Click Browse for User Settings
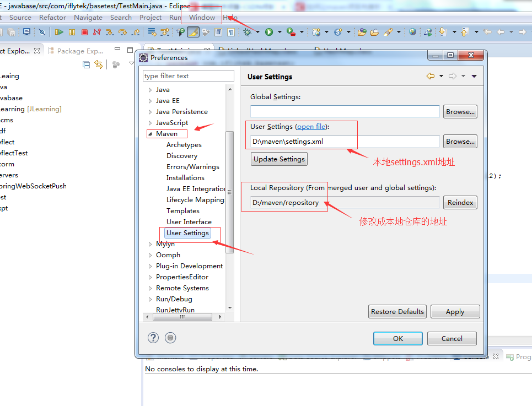Image resolution: width=532 pixels, height=406 pixels. pos(460,142)
